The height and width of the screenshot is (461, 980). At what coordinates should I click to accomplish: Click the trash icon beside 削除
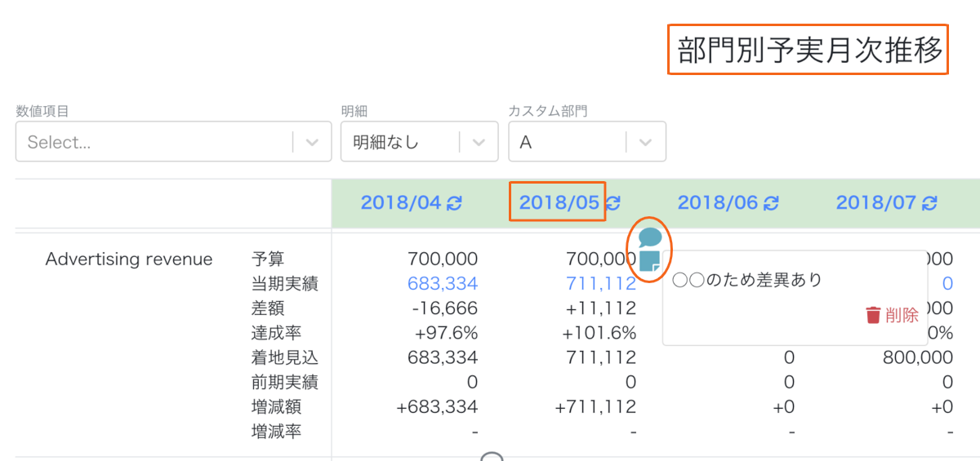[x=873, y=315]
